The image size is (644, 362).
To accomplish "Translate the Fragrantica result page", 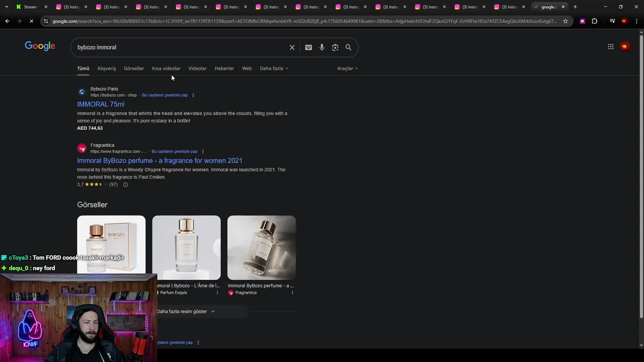I will click(x=174, y=151).
